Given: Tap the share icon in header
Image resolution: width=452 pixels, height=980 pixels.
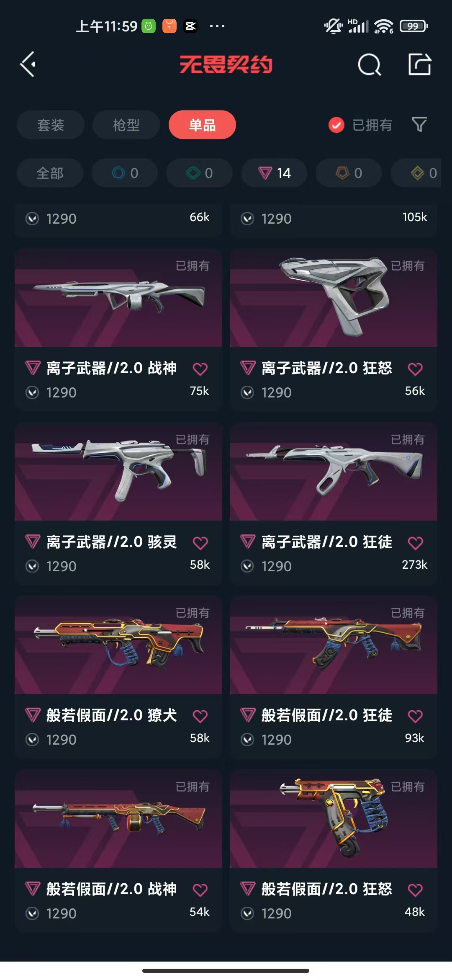Looking at the screenshot, I should click(420, 64).
